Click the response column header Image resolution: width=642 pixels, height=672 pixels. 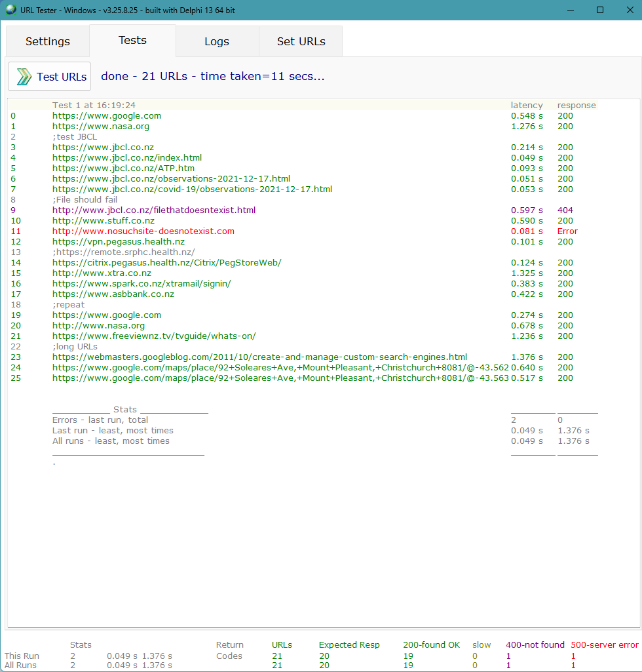pos(576,105)
